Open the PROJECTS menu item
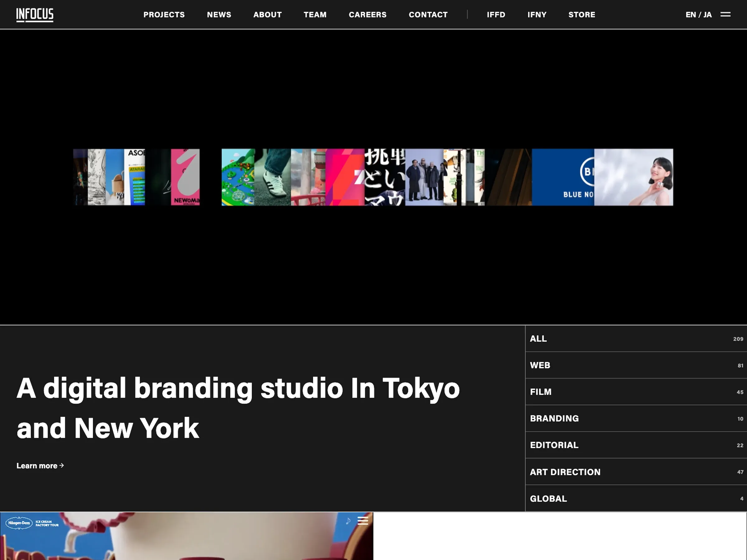The image size is (747, 560). (164, 15)
